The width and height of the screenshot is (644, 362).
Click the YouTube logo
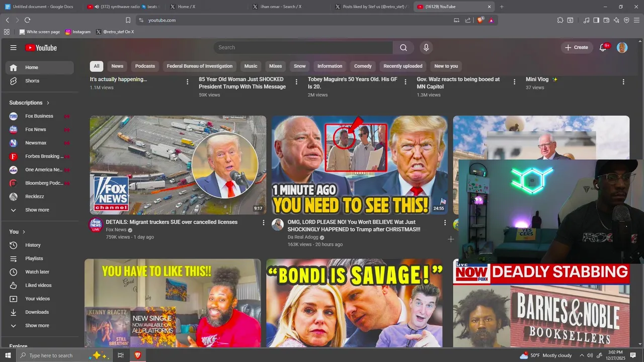click(x=41, y=48)
